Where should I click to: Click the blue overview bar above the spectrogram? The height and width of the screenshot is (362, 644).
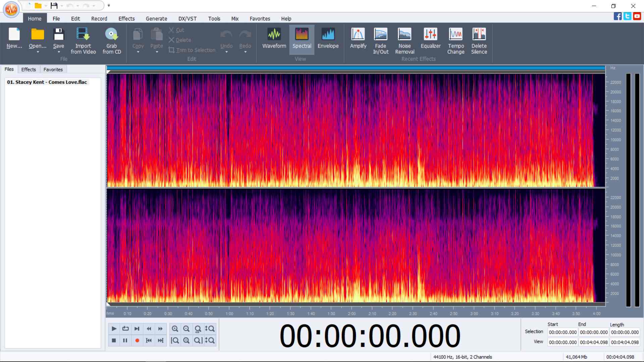[356, 68]
